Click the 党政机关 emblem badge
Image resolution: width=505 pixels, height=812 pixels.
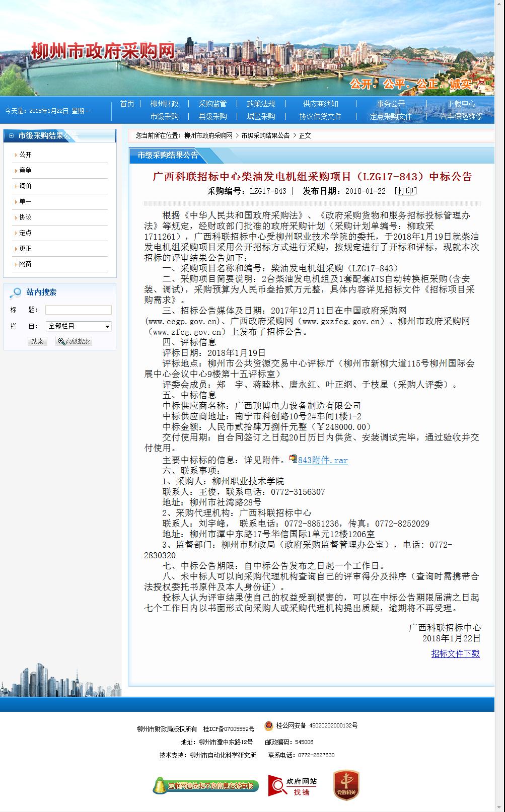(x=346, y=785)
